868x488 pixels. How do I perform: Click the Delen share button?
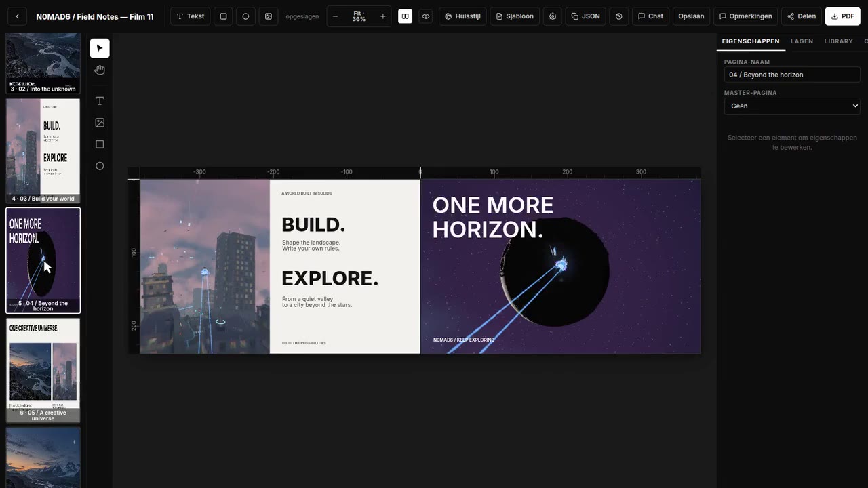(x=802, y=16)
